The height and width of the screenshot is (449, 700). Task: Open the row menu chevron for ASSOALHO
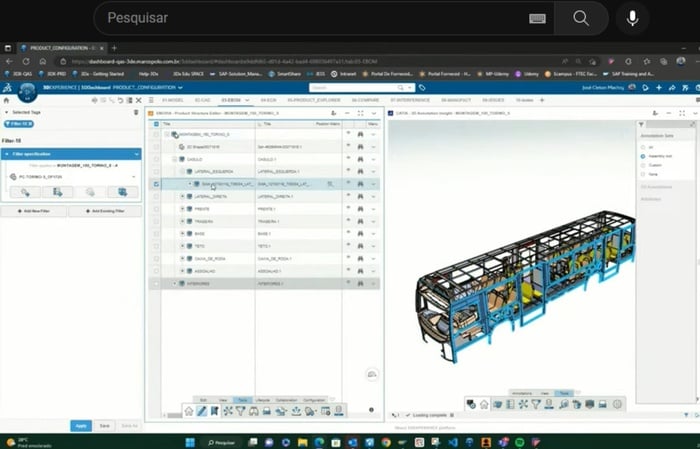(x=373, y=271)
